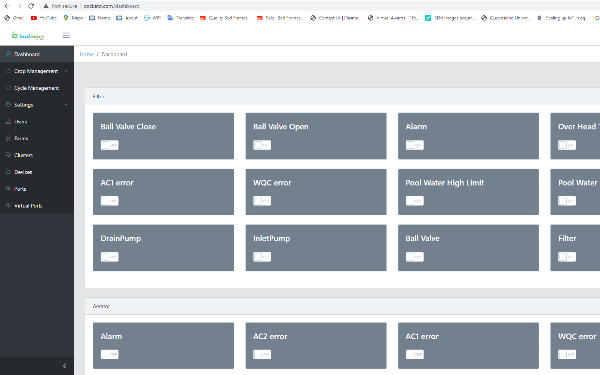Toggle sidebar with the hamburger menu icon
600x375 pixels.
coord(66,36)
